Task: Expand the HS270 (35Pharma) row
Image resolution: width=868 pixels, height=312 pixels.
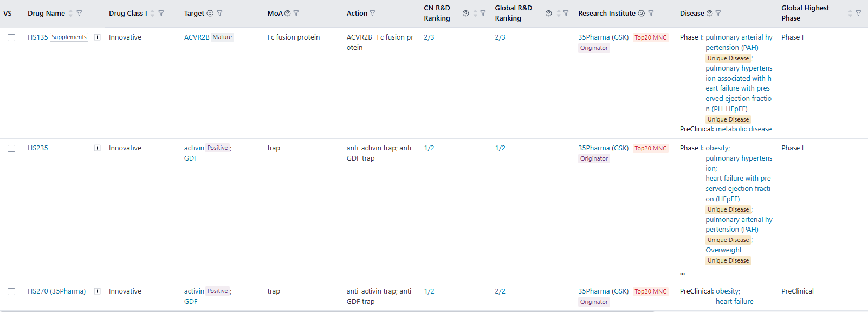Action: pyautogui.click(x=97, y=291)
